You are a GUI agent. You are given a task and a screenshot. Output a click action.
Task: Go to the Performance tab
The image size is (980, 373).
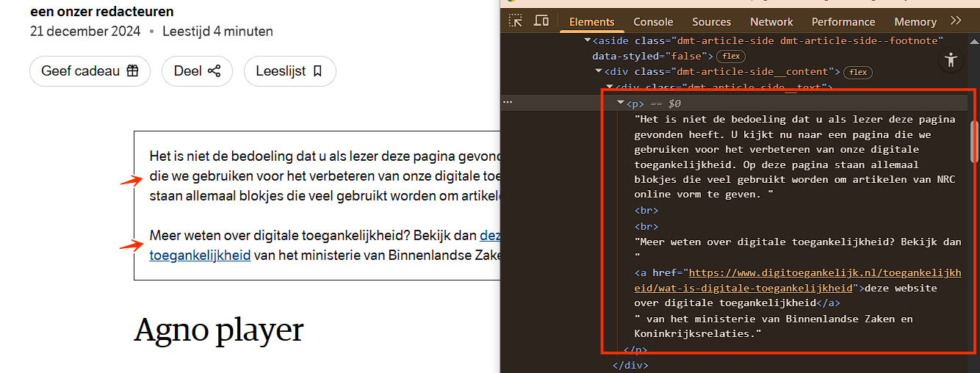pos(843,22)
